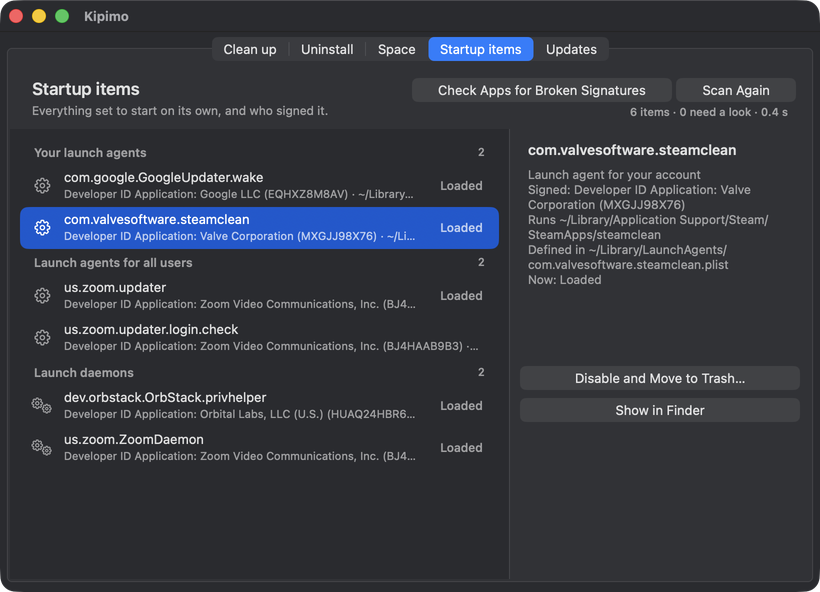Select us.zoom.ZoomDaemon row name

[x=134, y=439]
